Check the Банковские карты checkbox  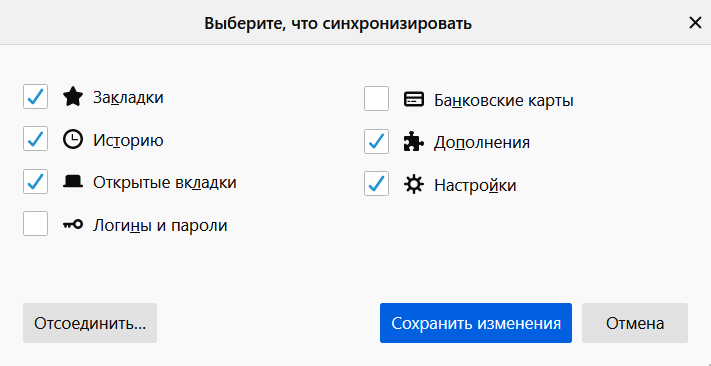tap(376, 98)
